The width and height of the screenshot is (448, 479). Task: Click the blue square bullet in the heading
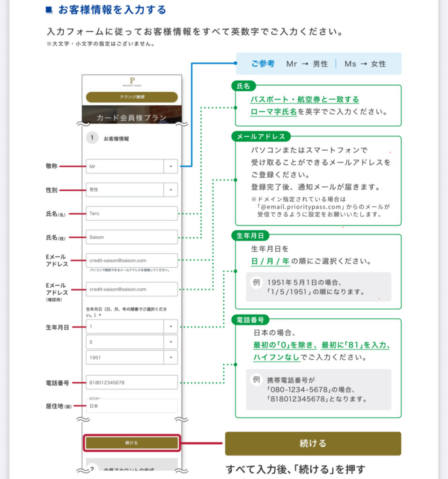pos(49,10)
